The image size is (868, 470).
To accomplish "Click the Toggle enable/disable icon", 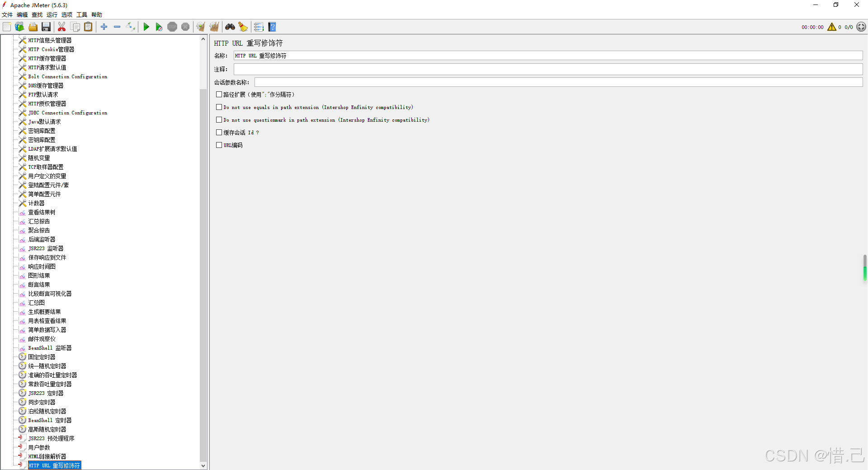I will coord(131,27).
